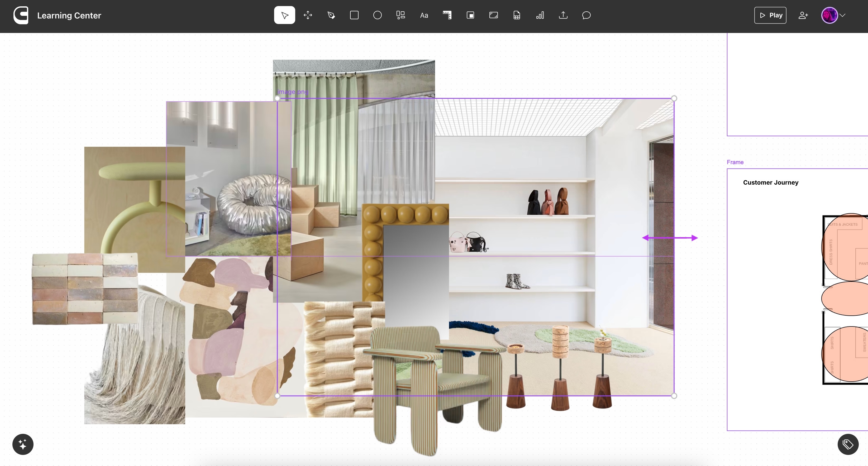Screen dimensions: 868x466
Task: Select the frame corners tool
Action: pyautogui.click(x=494, y=15)
